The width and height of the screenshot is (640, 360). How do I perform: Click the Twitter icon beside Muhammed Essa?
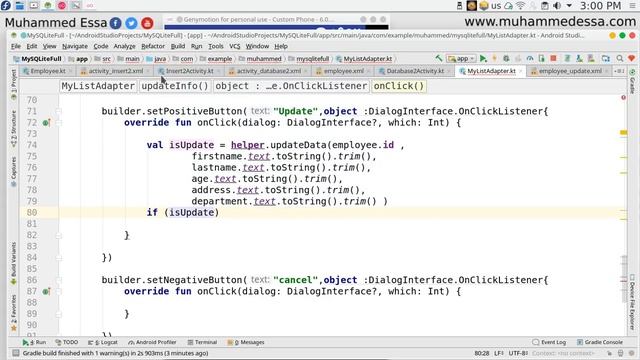pyautogui.click(x=131, y=23)
